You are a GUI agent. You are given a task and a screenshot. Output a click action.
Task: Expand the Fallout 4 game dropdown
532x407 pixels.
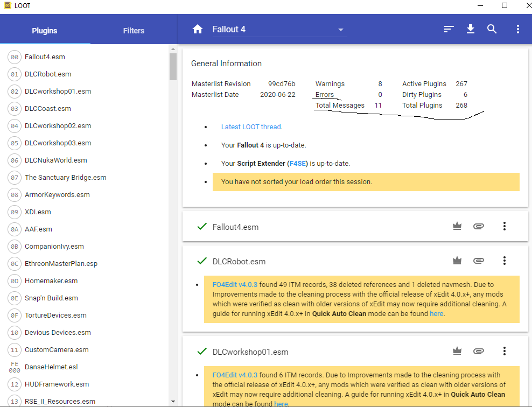tap(340, 30)
